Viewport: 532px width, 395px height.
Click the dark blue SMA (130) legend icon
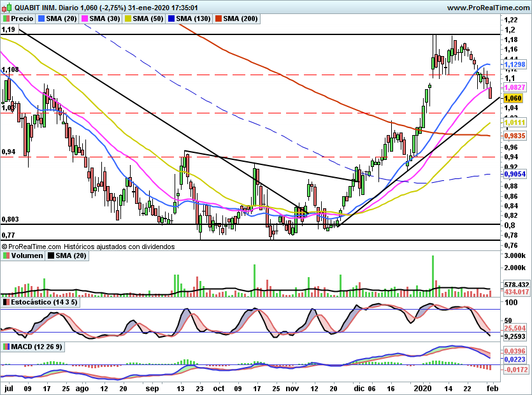[x=171, y=18]
